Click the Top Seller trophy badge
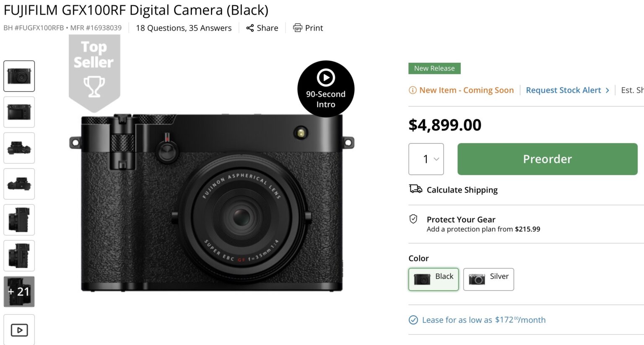The image size is (644, 345). (x=94, y=73)
